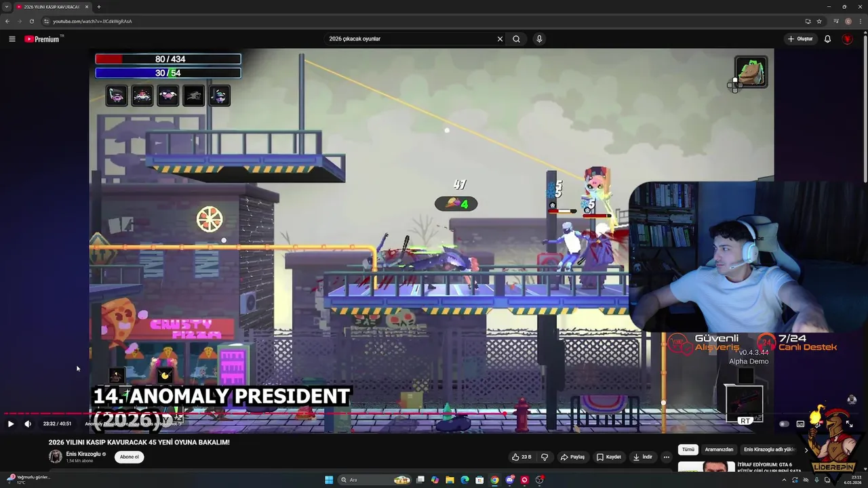The width and height of the screenshot is (868, 488).
Task: Open the YouTube hamburger guide menu
Action: (12, 39)
